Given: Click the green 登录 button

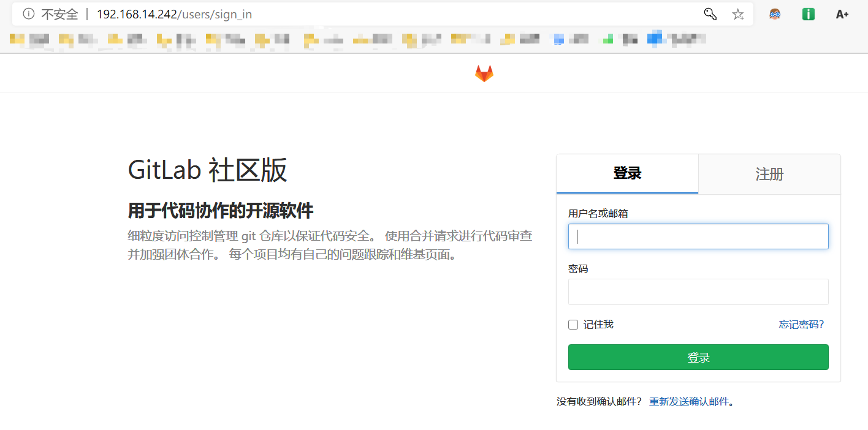Looking at the screenshot, I should (x=698, y=357).
